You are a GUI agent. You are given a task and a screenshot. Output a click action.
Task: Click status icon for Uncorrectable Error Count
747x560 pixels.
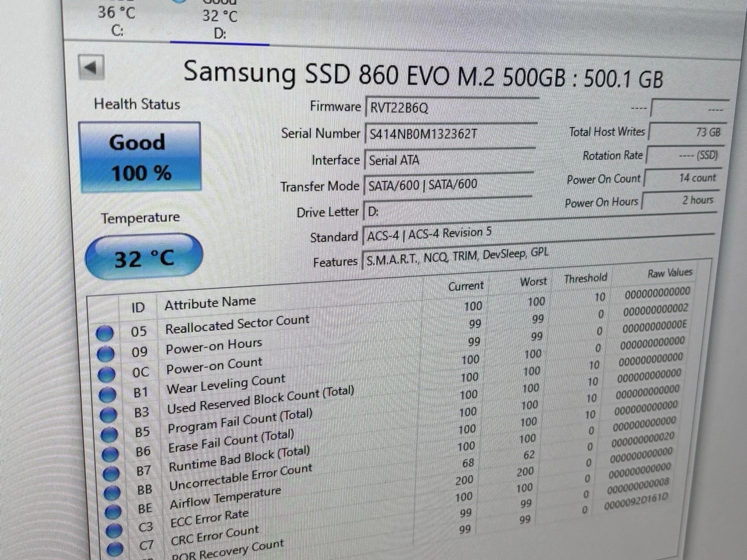(112, 493)
